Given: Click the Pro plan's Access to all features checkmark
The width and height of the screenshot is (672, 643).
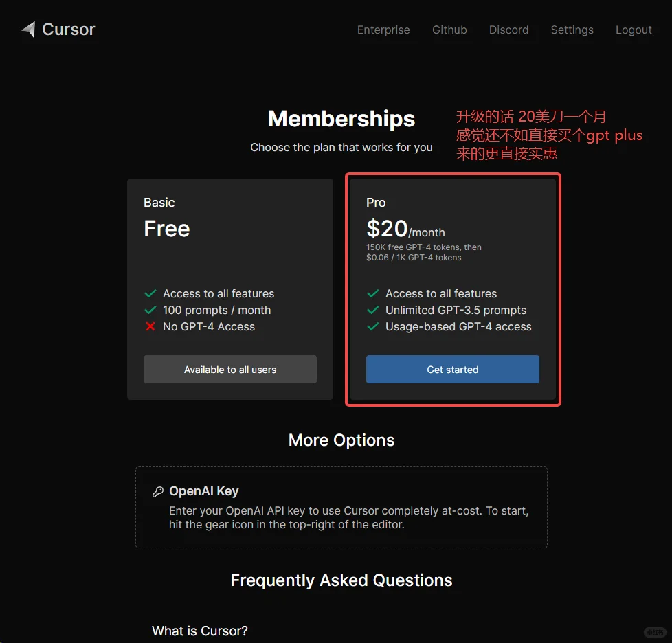Looking at the screenshot, I should (x=373, y=294).
